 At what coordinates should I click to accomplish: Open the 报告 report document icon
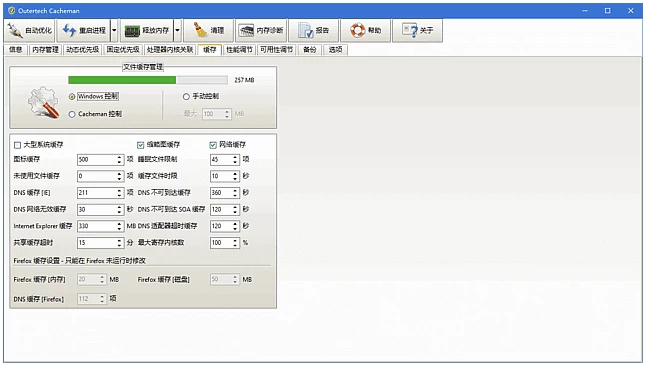306,30
